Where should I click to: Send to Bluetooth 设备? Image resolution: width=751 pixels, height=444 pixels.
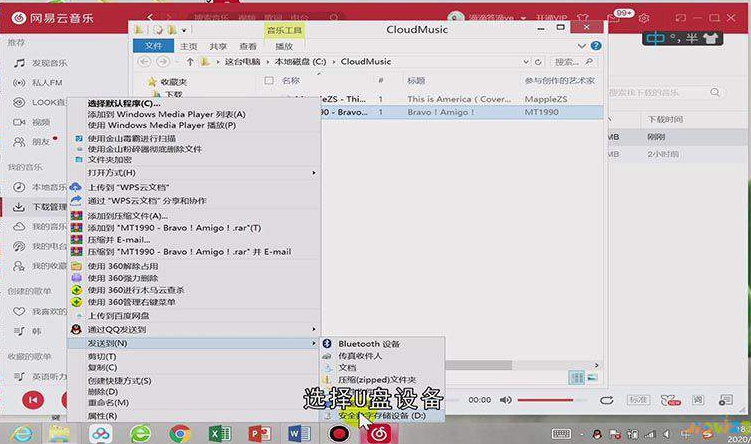tap(369, 344)
